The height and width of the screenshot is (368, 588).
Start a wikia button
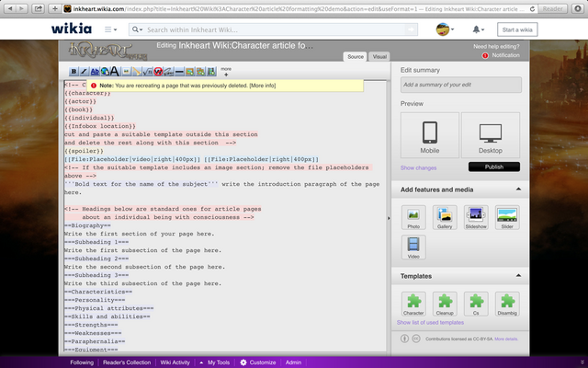click(517, 29)
